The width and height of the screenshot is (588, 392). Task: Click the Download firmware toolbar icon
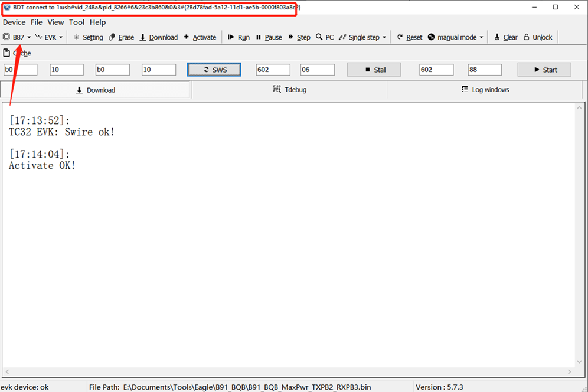click(x=158, y=37)
